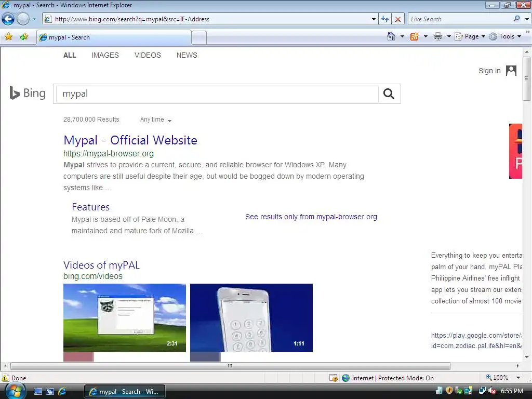The width and height of the screenshot is (532, 399).
Task: Click Add to Favorites star-plus icon
Action: pos(24,37)
